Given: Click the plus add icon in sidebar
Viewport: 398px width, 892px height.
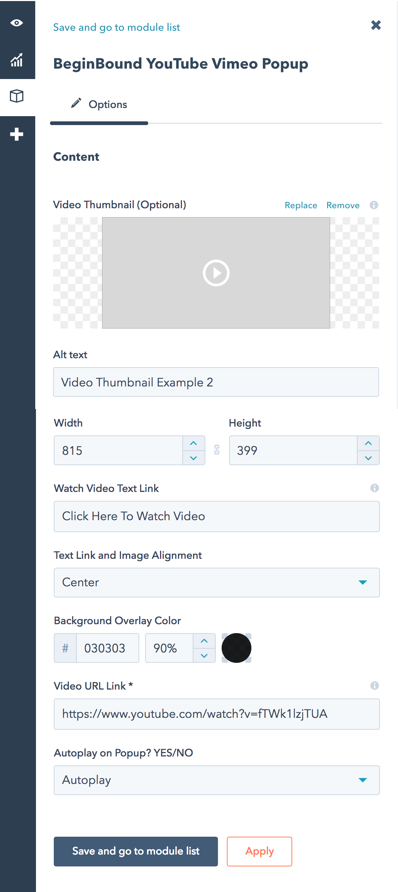Looking at the screenshot, I should pyautogui.click(x=17, y=135).
